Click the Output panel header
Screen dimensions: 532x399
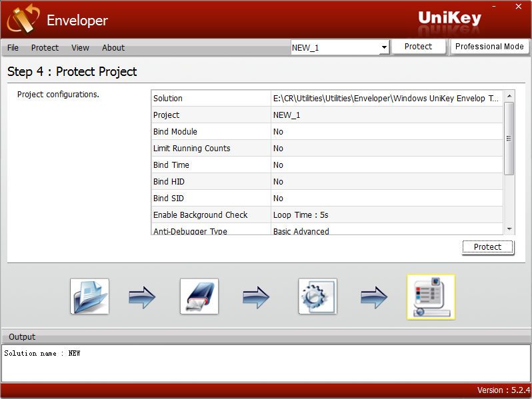[x=265, y=336]
